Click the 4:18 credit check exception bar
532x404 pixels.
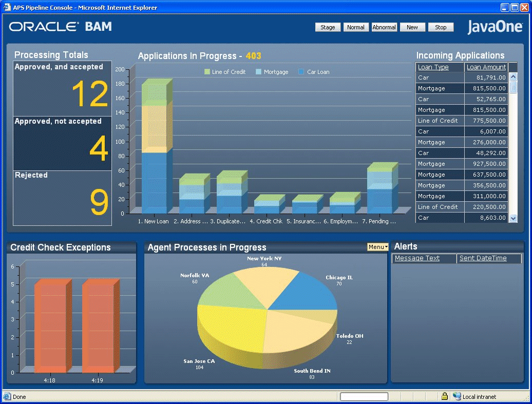point(53,325)
